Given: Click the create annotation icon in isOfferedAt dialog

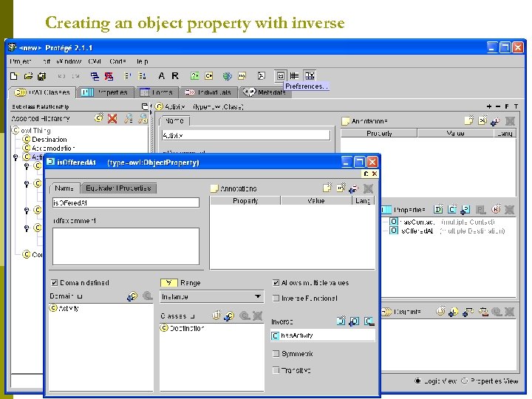Looking at the screenshot, I should click(x=327, y=188).
